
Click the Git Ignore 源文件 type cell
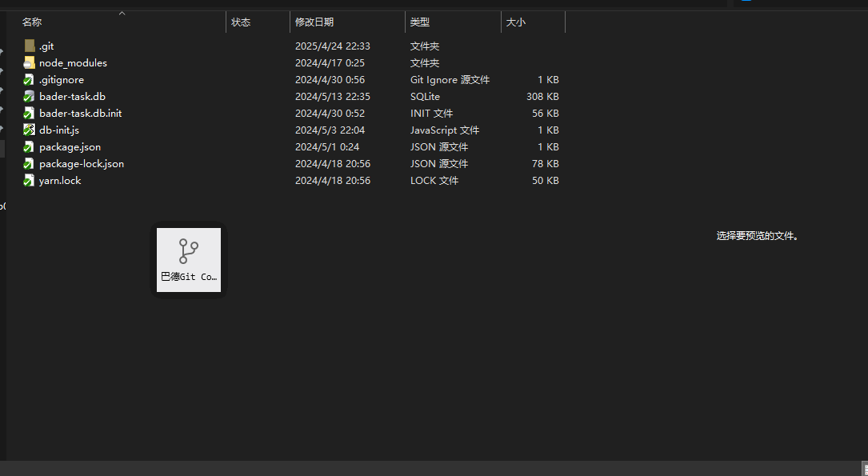pyautogui.click(x=450, y=80)
